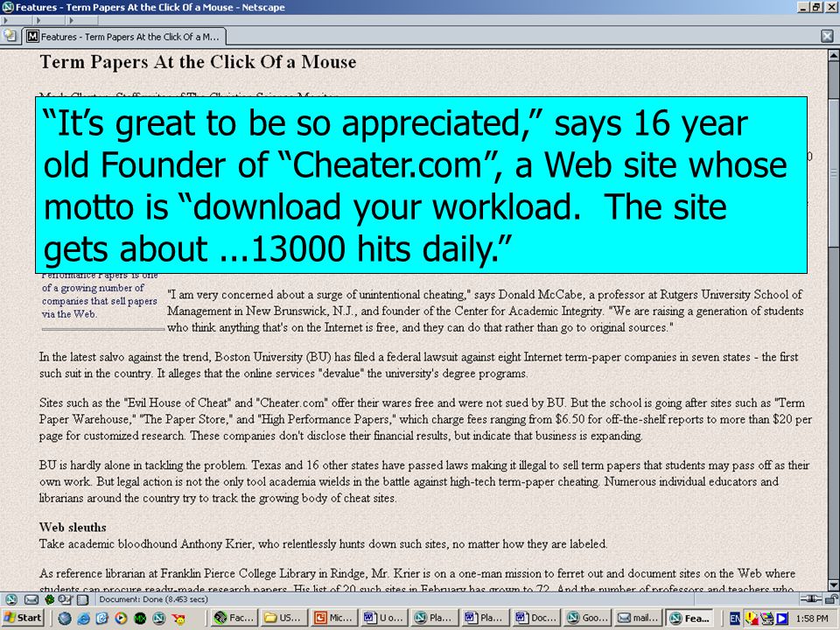The image size is (840, 630).
Task: Click the paragraph beginning 'In the latest salvo'
Action: 419,366
